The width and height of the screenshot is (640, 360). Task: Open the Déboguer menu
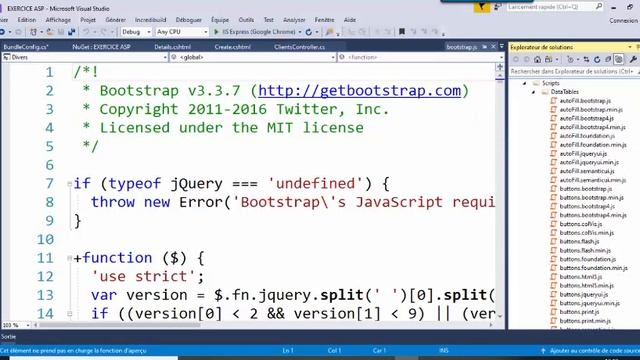tap(189, 20)
